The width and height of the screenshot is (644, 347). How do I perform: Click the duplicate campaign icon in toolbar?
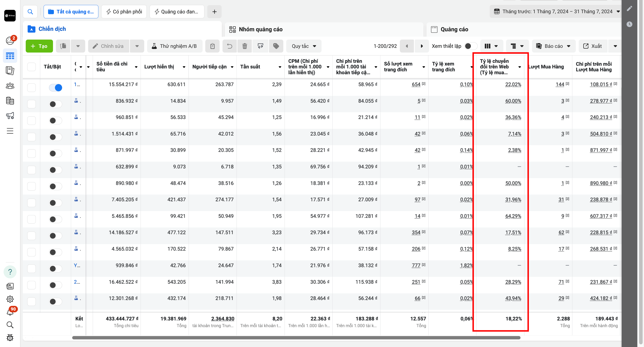pyautogui.click(x=63, y=46)
